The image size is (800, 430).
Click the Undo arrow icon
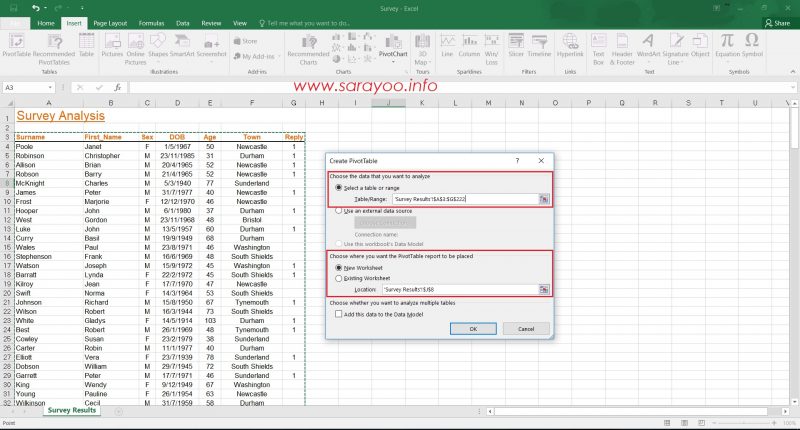pos(35,8)
